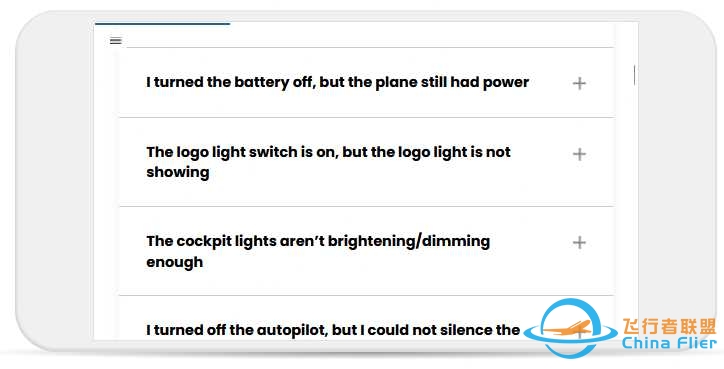Click 'brightening/dimming' in the cockpit lights heading
Image resolution: width=724 pixels, height=369 pixels.
409,241
